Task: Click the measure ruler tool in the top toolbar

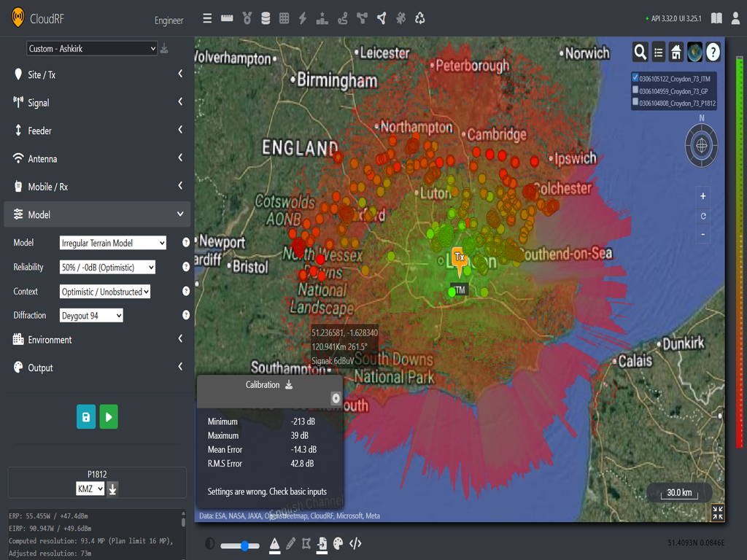Action: click(226, 17)
